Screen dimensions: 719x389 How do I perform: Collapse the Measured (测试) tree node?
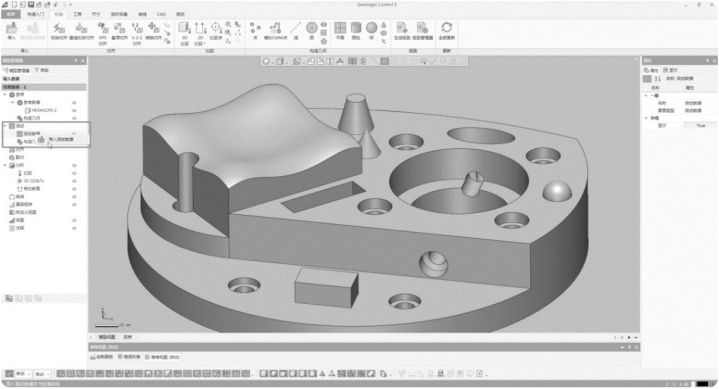pos(6,126)
